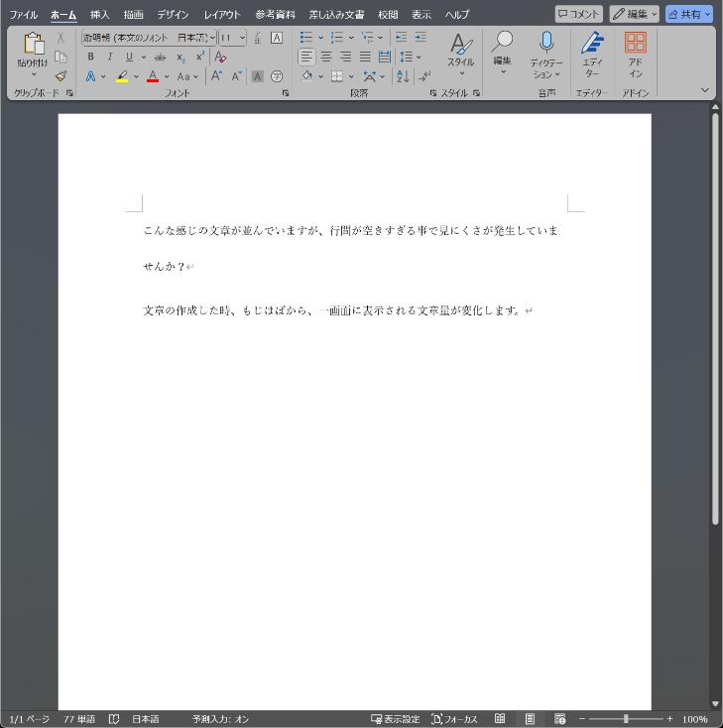The image size is (723, 728).
Task: Toggle Strikethrough formatting
Action: click(160, 58)
